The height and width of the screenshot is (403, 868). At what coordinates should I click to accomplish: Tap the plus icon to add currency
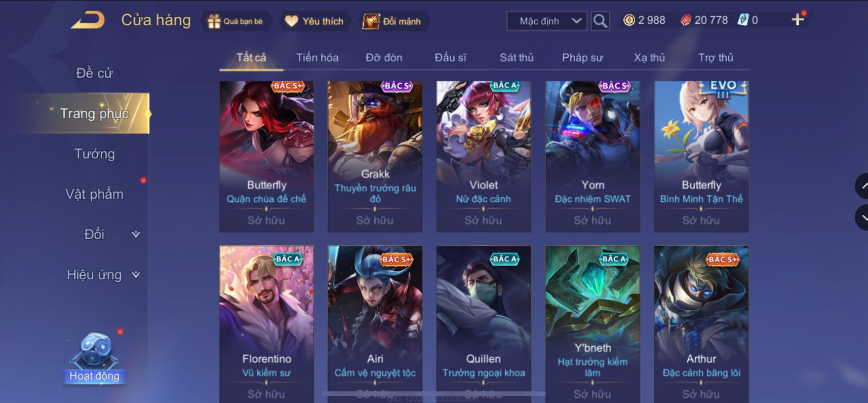798,19
